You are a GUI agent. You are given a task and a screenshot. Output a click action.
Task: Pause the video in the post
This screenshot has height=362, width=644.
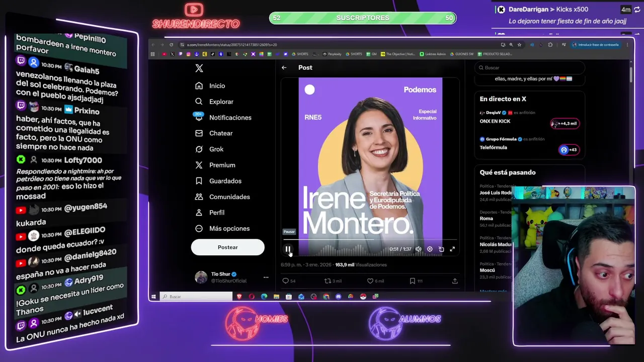coord(288,249)
